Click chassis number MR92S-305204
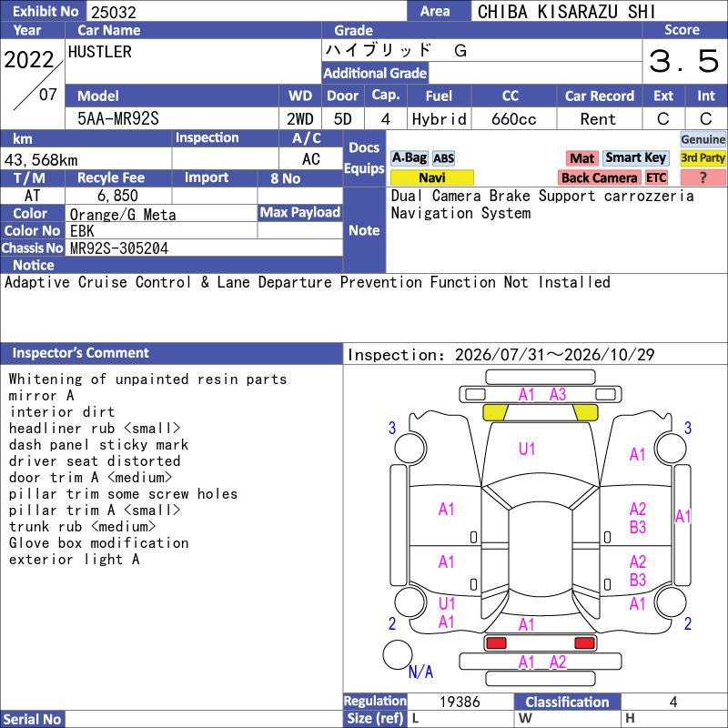Viewport: 728px width, 728px height. (119, 248)
